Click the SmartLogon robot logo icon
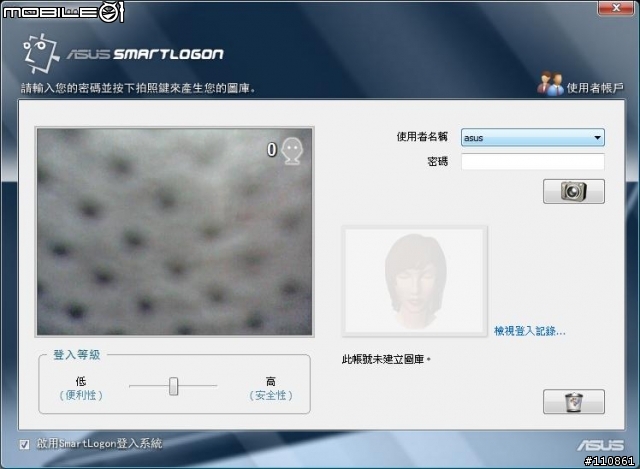Screen dimensions: 640x469 point(40,53)
